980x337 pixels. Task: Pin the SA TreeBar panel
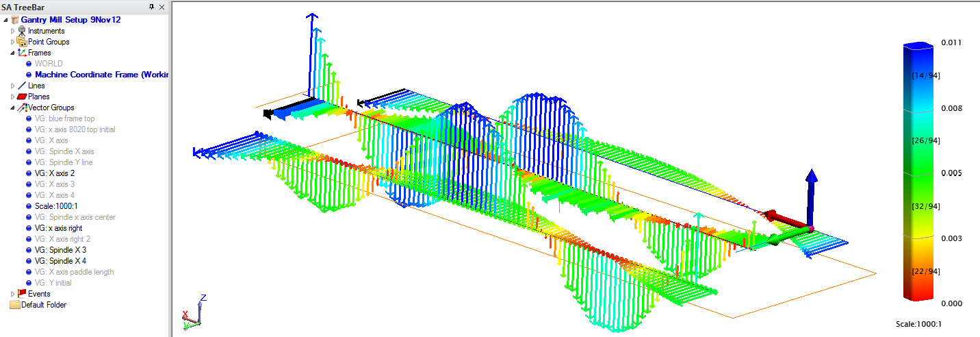coord(151,7)
